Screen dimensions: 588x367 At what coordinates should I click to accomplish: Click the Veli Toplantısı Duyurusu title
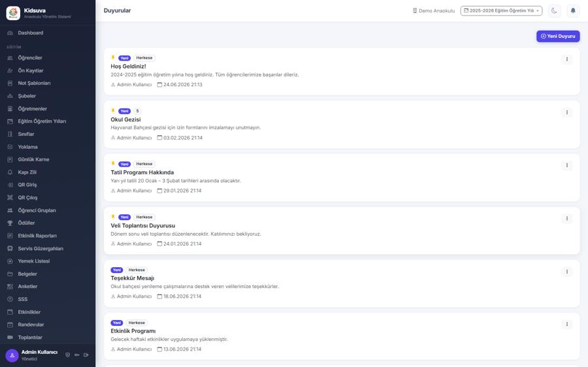[143, 226]
